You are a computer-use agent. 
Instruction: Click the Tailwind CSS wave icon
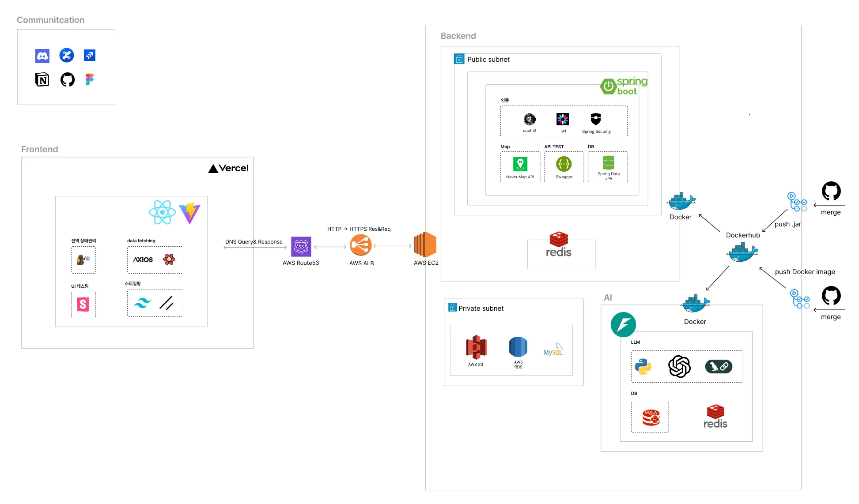click(x=143, y=303)
